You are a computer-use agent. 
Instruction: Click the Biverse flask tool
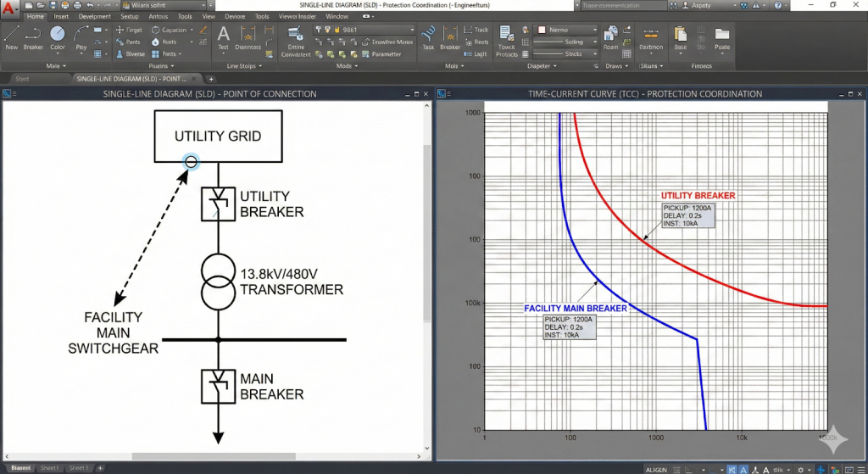point(130,54)
